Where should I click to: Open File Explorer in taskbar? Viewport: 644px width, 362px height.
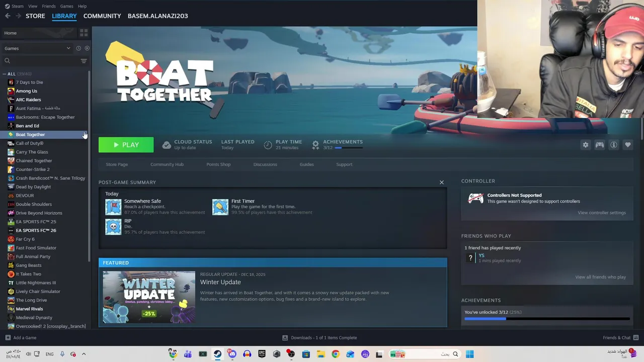click(320, 354)
